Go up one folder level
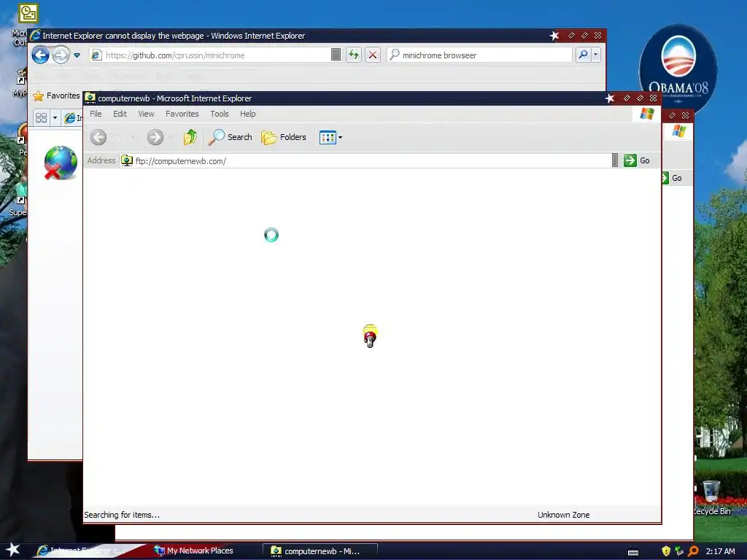Image resolution: width=747 pixels, height=560 pixels. [190, 137]
